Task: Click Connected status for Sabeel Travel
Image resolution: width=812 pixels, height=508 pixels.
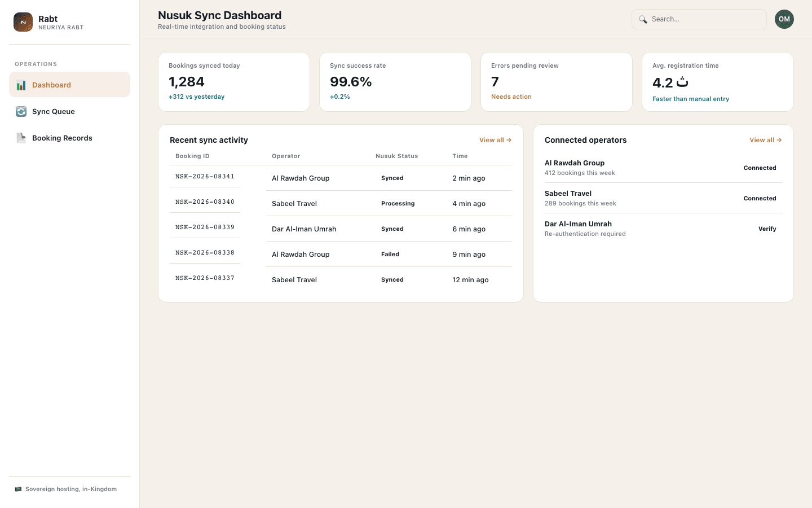Action: point(760,198)
